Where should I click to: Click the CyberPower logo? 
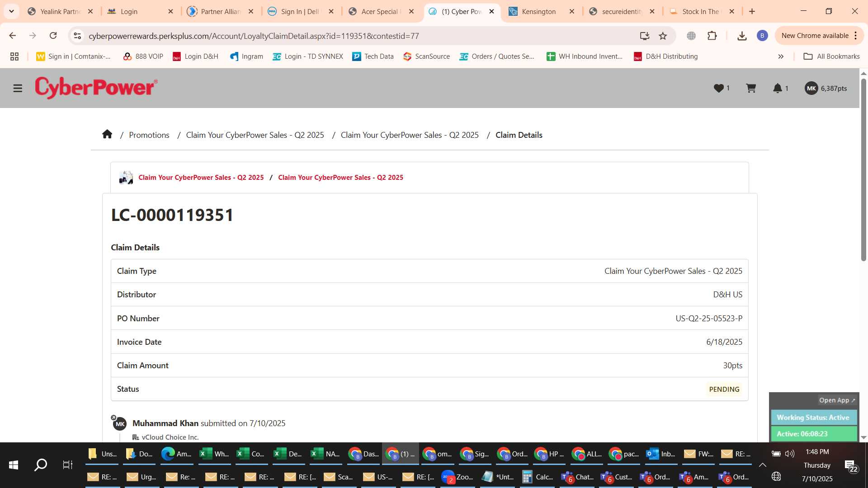point(96,88)
